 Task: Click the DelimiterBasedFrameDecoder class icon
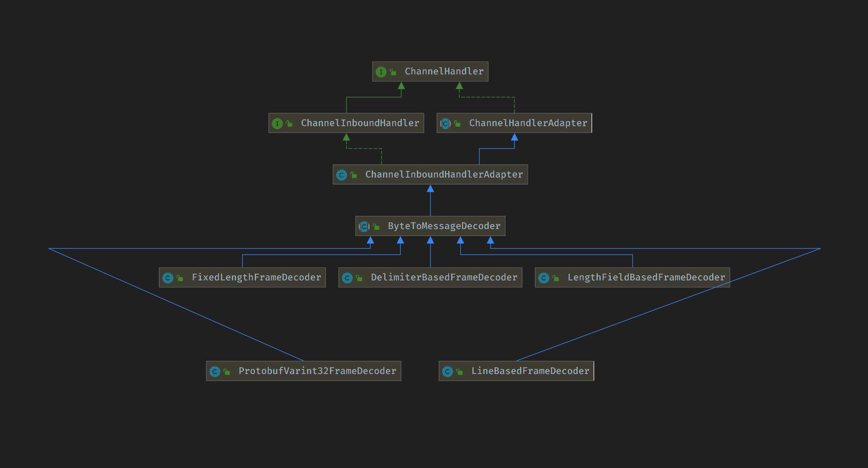(x=347, y=278)
